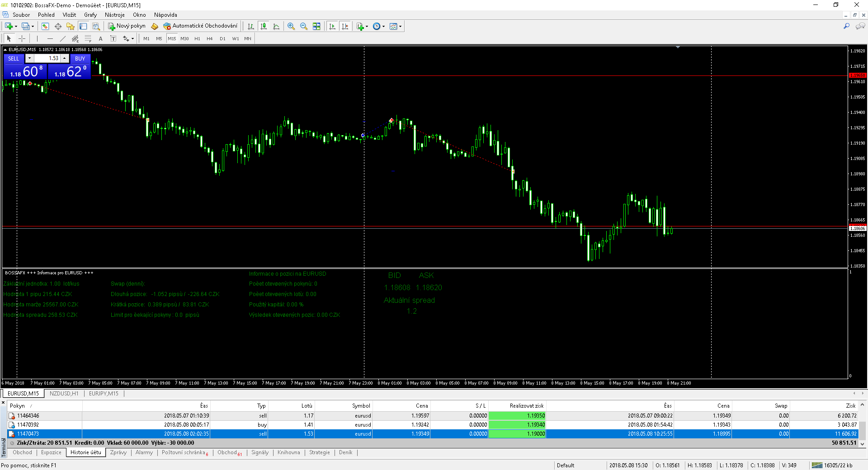
Task: Open the chart Templates icon
Action: (393, 26)
